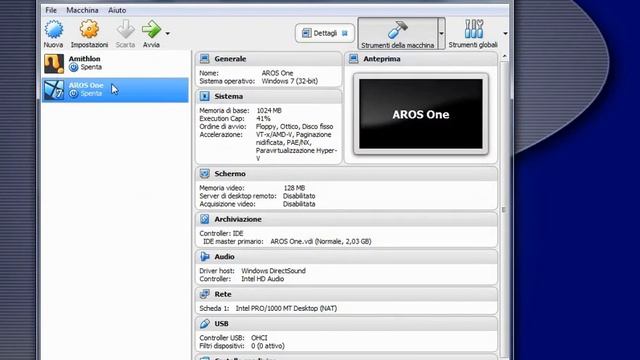Select the Amithlon virtual machine
Viewport: 640px width, 360px height.
[115, 64]
